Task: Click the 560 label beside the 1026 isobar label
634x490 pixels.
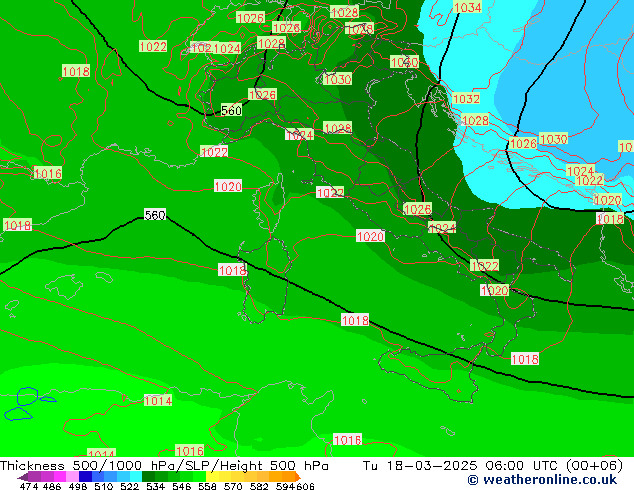Action: (231, 110)
